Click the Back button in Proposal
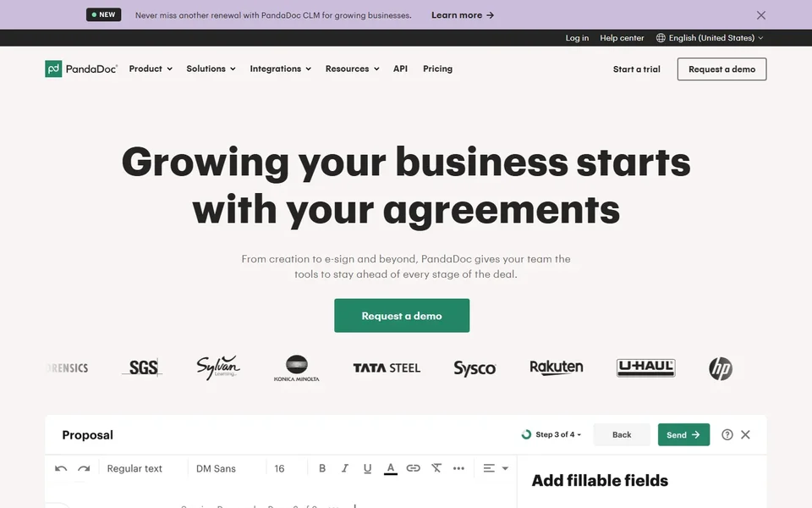 622,435
